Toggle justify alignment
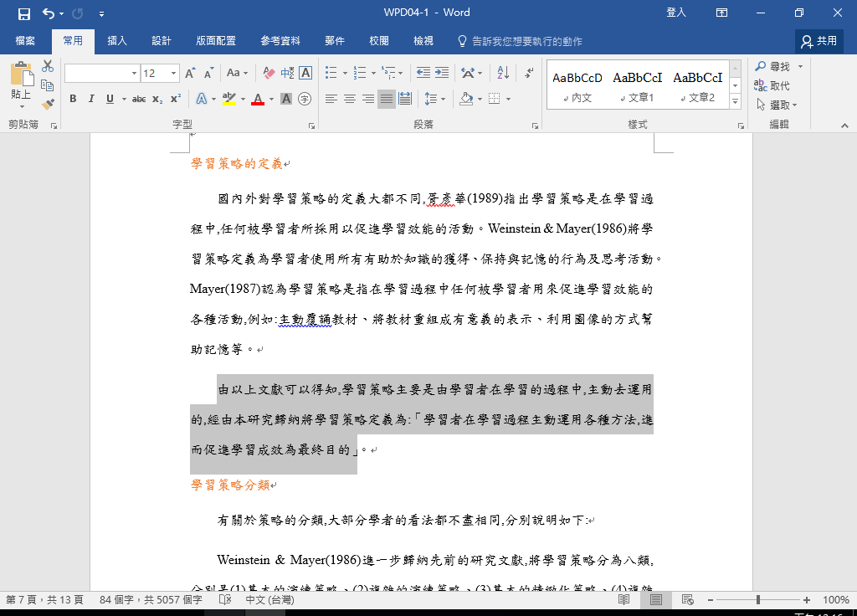Image resolution: width=857 pixels, height=616 pixels. pos(387,99)
